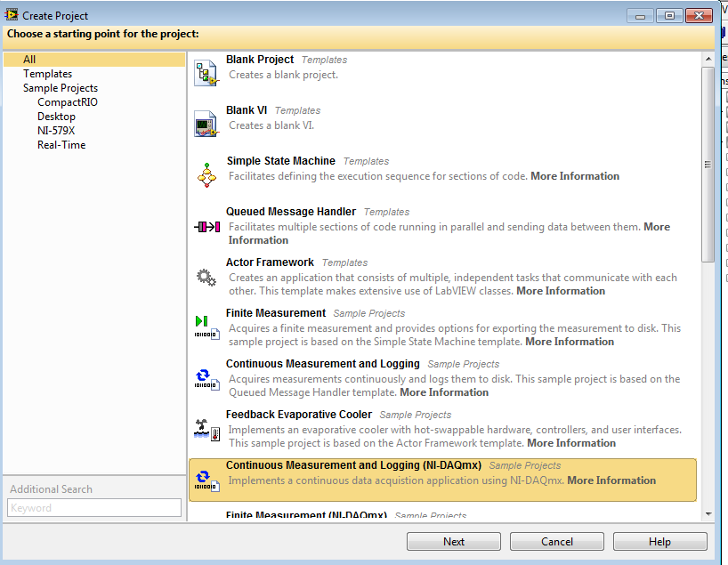
Task: Click the vertical scrollbar thumb
Action: [x=708, y=165]
